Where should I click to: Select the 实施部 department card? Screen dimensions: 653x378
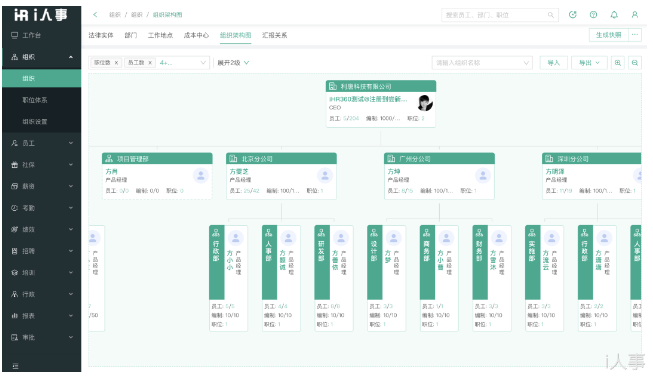544,278
